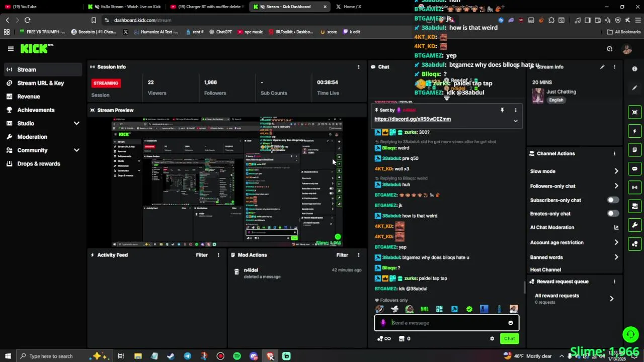Screen dimensions: 644x362
Task: Open pinned message three-dot menu
Action: tap(515, 110)
